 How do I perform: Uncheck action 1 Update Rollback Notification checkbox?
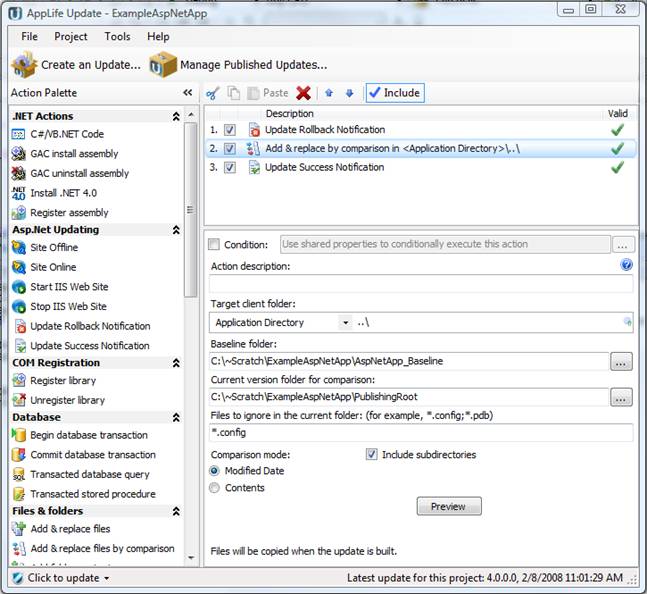tap(230, 130)
